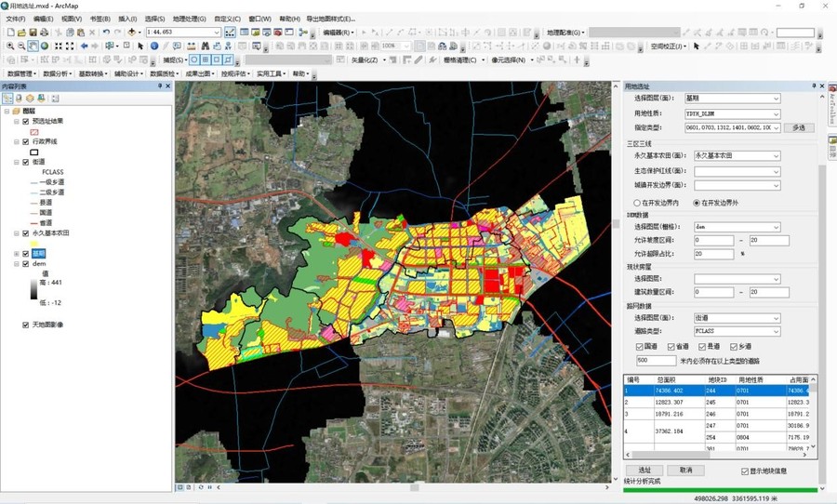Open the Editor Toolbar toggle icon
This screenshot has height=504, width=837.
click(230, 33)
